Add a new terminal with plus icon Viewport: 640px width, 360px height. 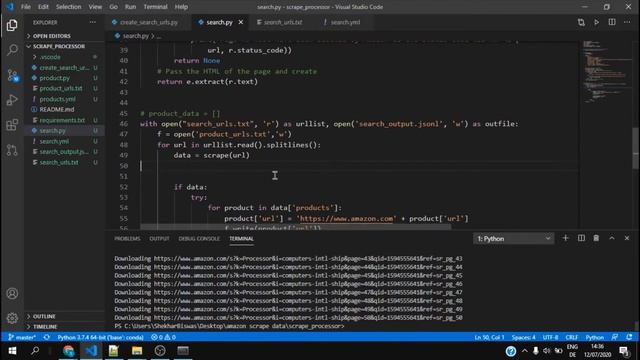[x=565, y=238]
